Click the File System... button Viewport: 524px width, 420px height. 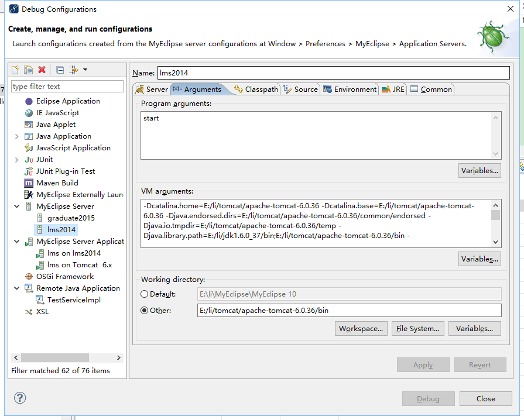point(417,329)
